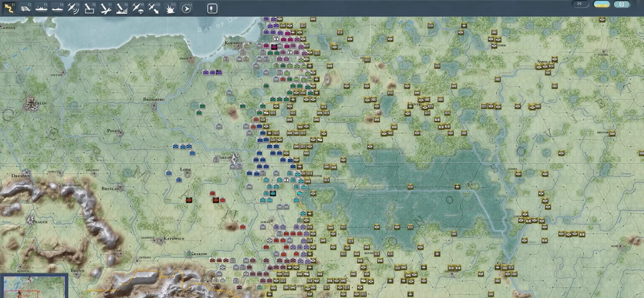Select the Soviet counter in the Pripyat marshes center

[410, 187]
